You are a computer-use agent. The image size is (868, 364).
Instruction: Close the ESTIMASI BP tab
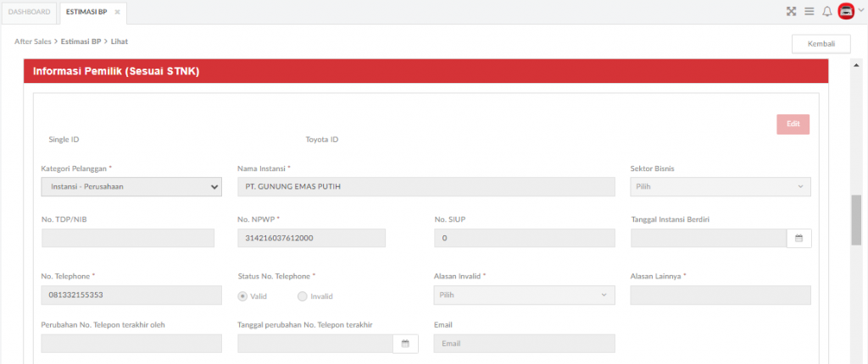click(x=117, y=12)
